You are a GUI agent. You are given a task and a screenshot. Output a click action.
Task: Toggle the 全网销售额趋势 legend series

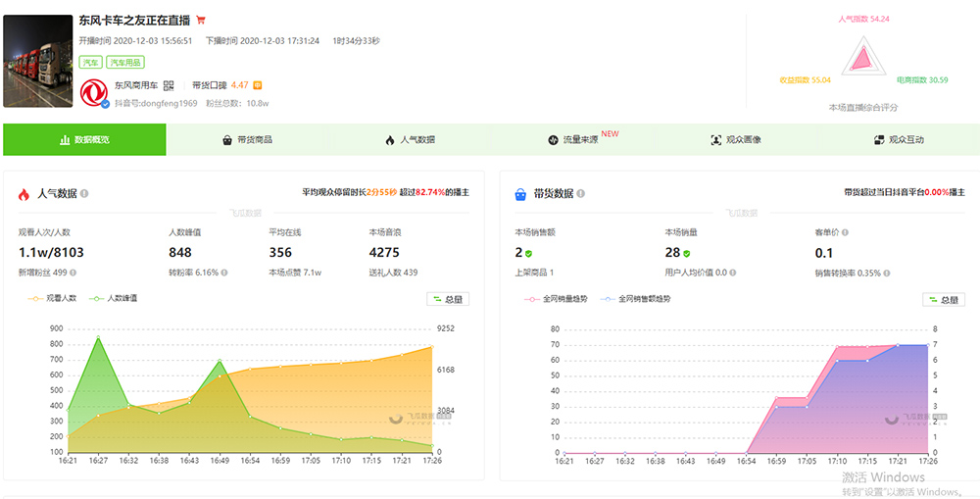click(x=637, y=298)
